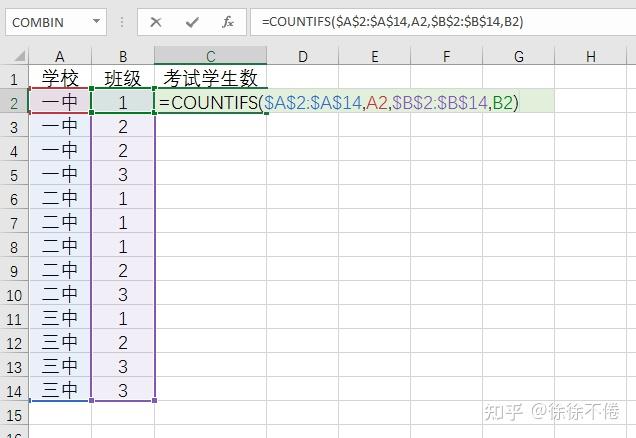Click inside the formula bar text
Viewport: 636px width, 438px height.
(392, 21)
